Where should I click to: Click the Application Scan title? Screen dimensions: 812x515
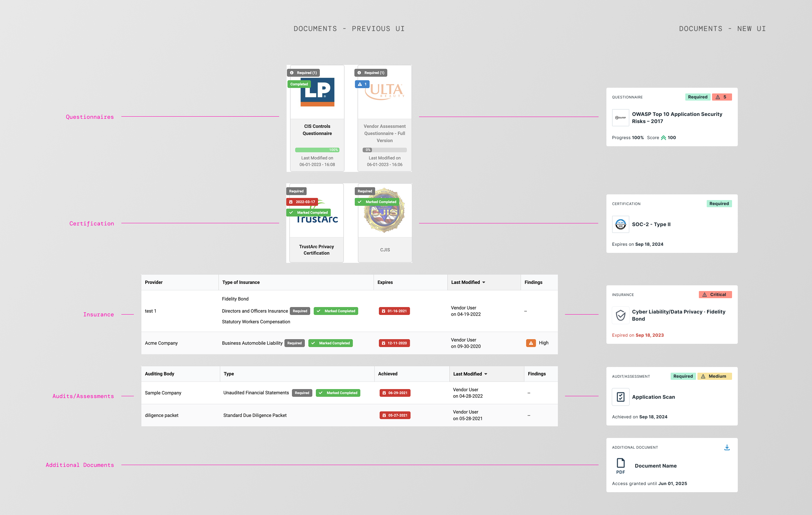click(654, 397)
